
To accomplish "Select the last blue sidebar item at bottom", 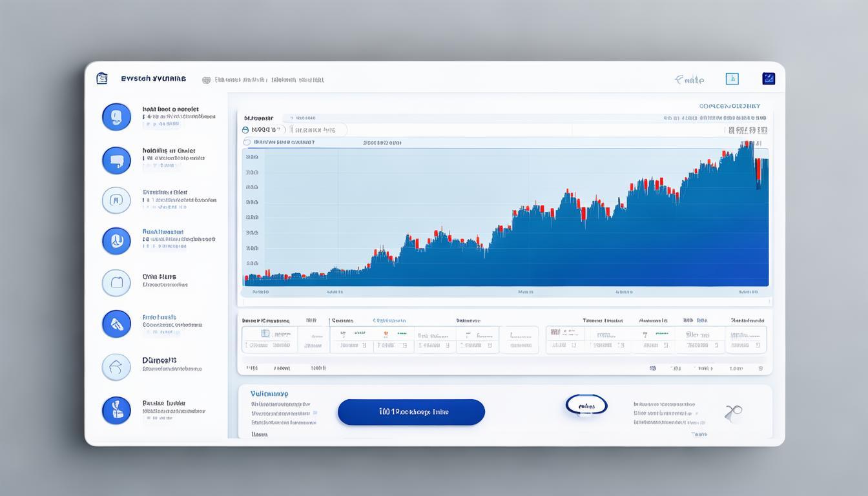I will tap(116, 410).
